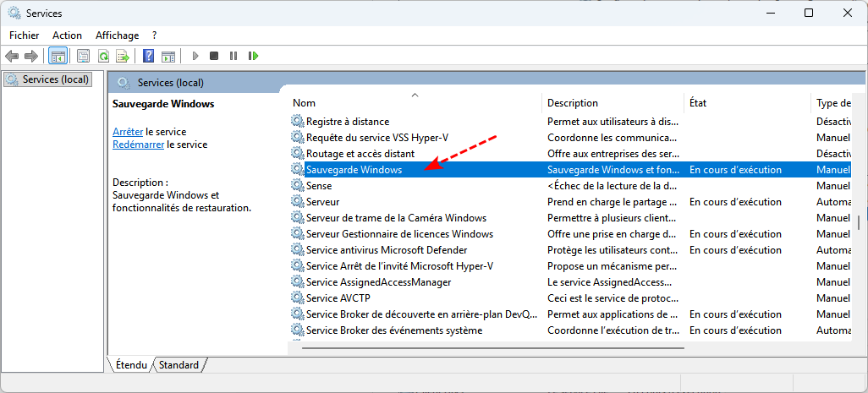This screenshot has height=393, width=868.
Task: Open the Properties toolbar icon
Action: coord(83,56)
